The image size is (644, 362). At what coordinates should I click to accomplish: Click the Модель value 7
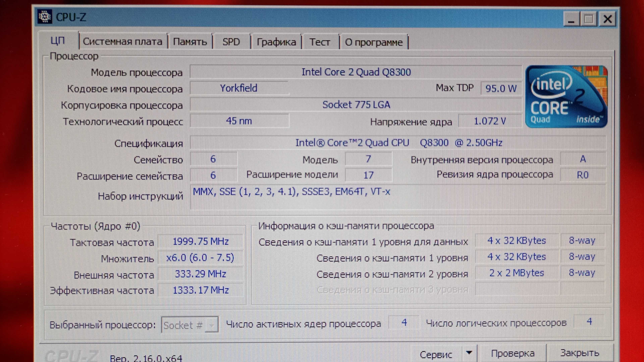(368, 159)
